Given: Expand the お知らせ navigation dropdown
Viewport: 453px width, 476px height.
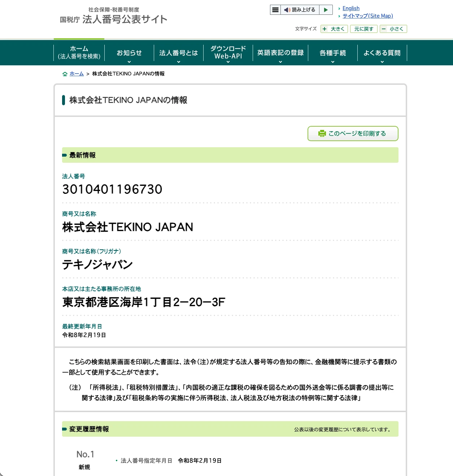Looking at the screenshot, I should pos(129,53).
